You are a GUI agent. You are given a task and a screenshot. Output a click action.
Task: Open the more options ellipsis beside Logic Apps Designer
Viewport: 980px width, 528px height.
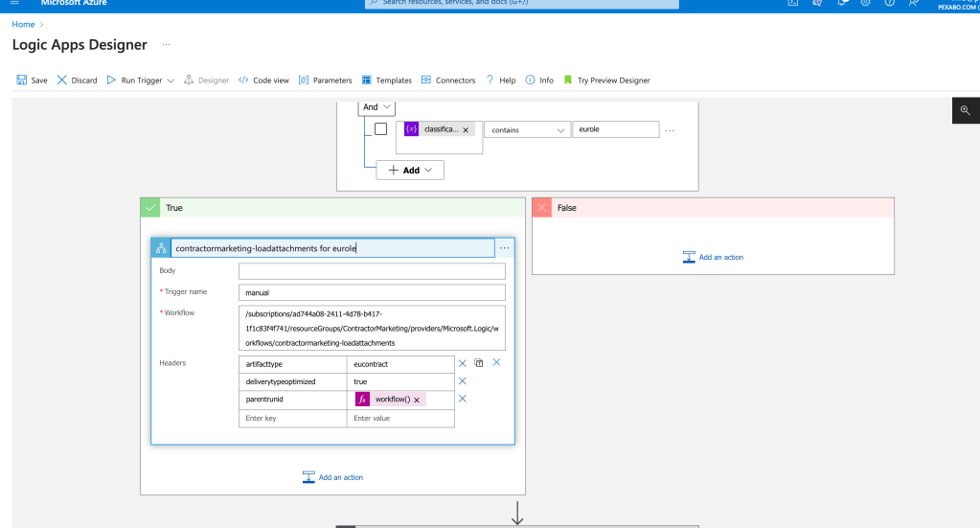167,44
